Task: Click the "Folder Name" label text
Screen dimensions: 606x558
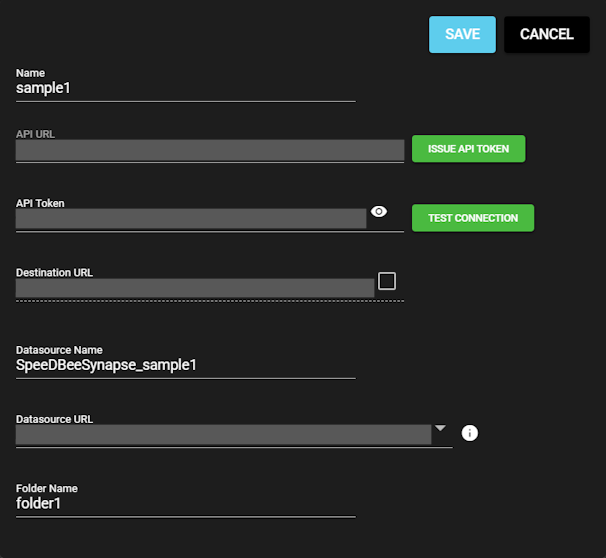Action: tap(46, 488)
